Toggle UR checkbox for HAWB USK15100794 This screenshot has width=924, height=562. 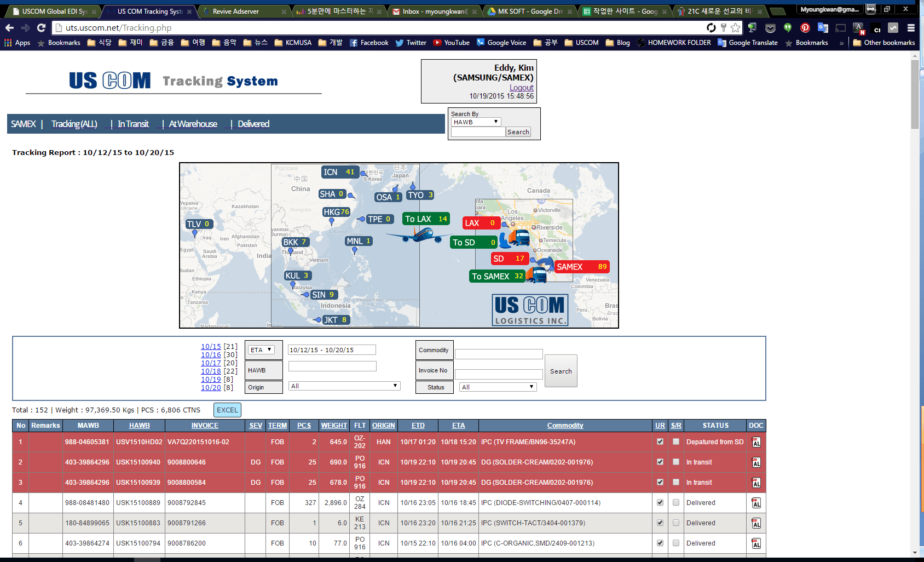(x=660, y=543)
